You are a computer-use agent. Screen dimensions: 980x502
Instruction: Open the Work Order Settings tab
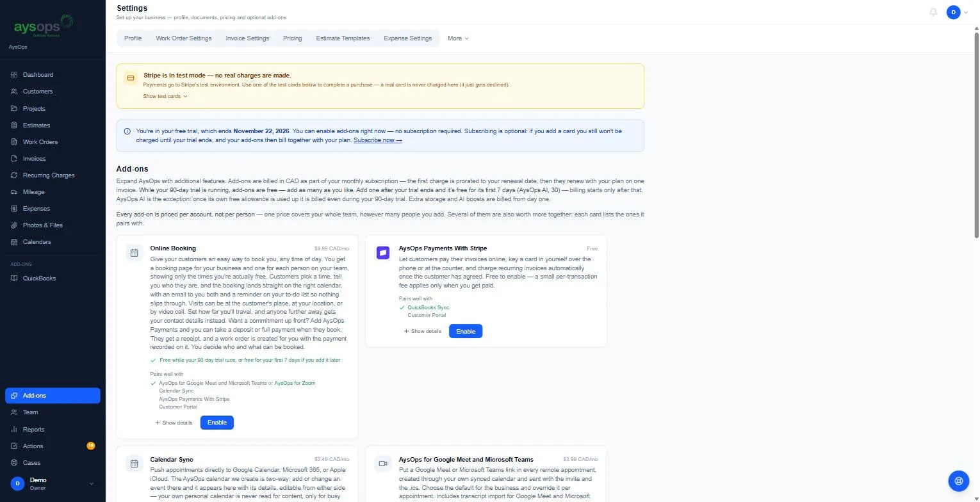[x=183, y=38]
